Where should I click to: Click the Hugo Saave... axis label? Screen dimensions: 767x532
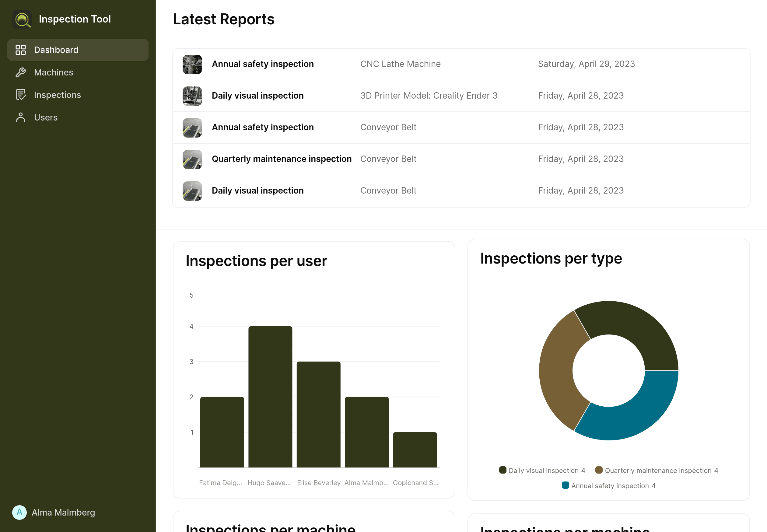(x=269, y=483)
